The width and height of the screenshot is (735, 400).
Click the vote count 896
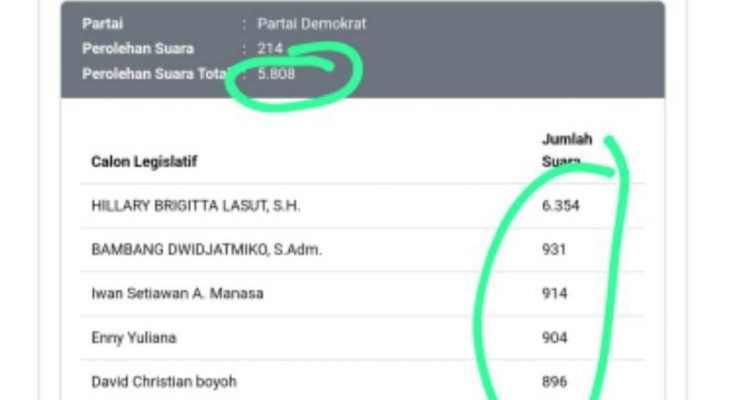tap(555, 382)
